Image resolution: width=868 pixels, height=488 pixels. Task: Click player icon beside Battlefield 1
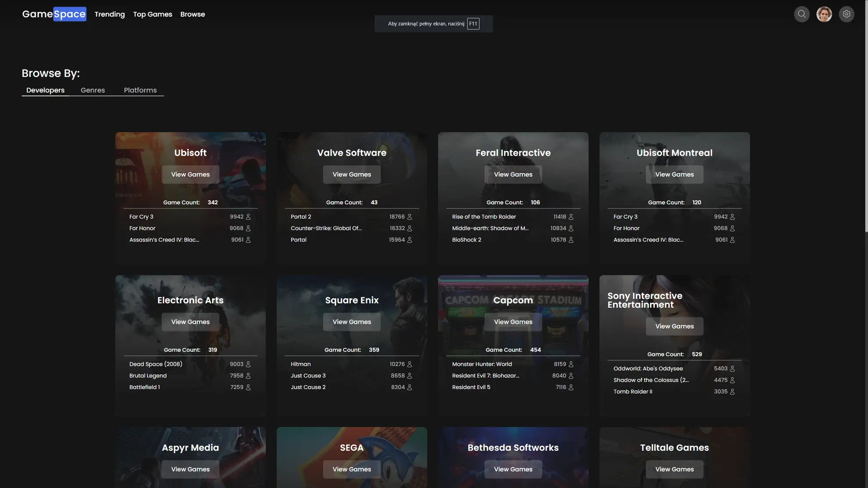point(248,387)
